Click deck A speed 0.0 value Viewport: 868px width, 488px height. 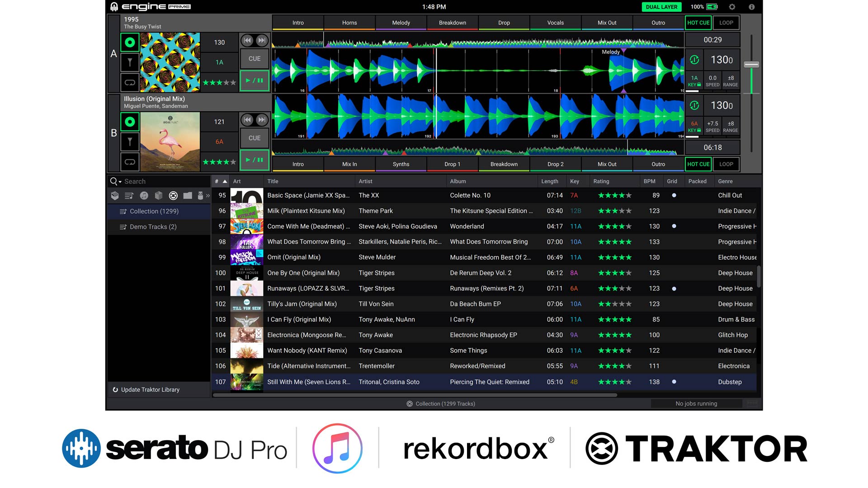(x=712, y=81)
